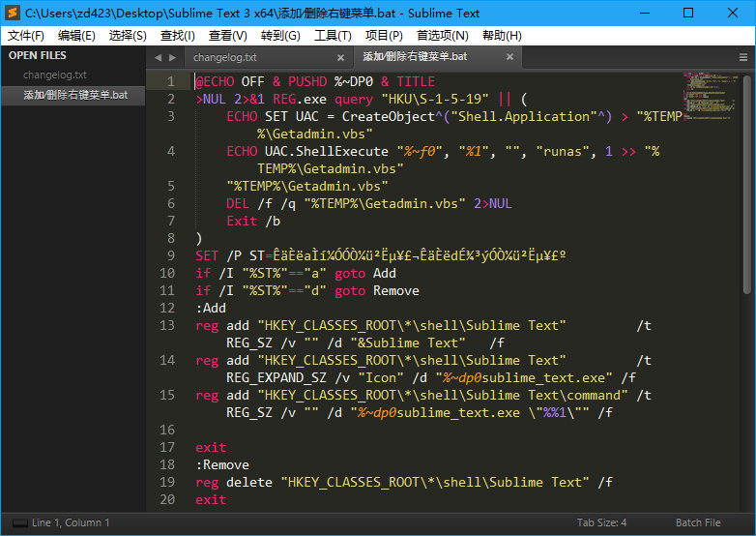
Task: Click the :Add label on line 12
Action: [211, 308]
